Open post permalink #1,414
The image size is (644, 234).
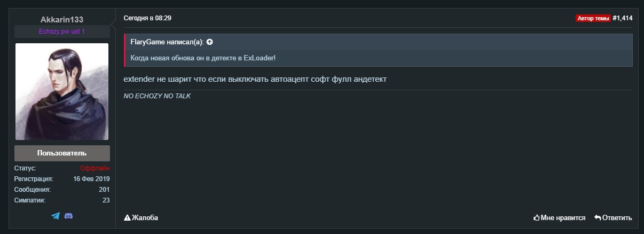pyautogui.click(x=623, y=18)
